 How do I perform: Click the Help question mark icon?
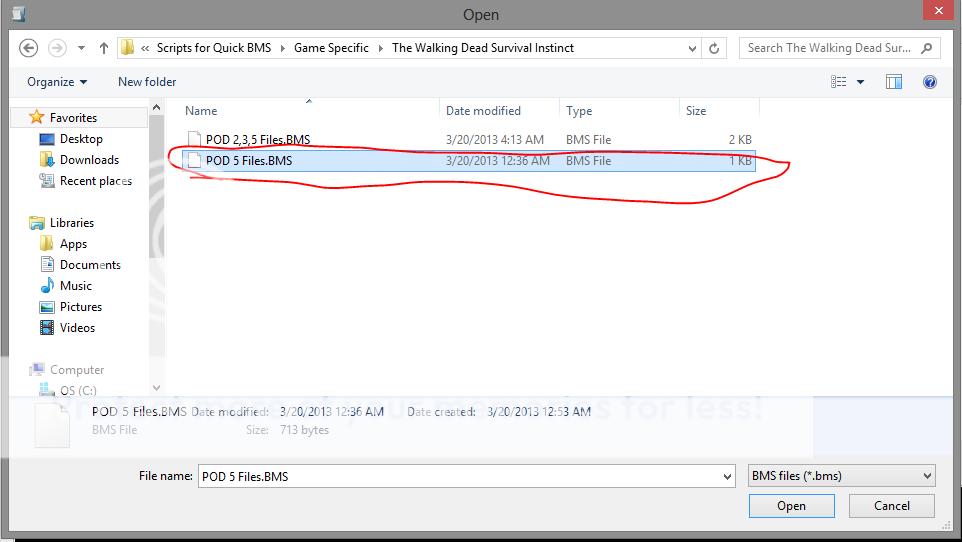click(929, 82)
